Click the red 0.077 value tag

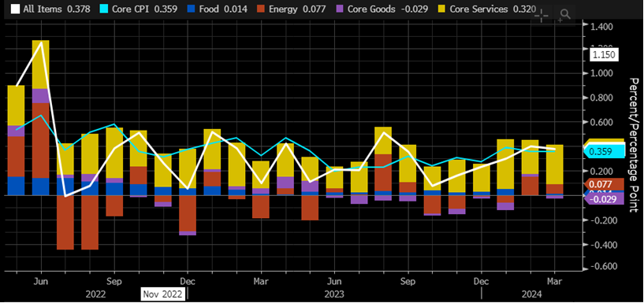[604, 184]
